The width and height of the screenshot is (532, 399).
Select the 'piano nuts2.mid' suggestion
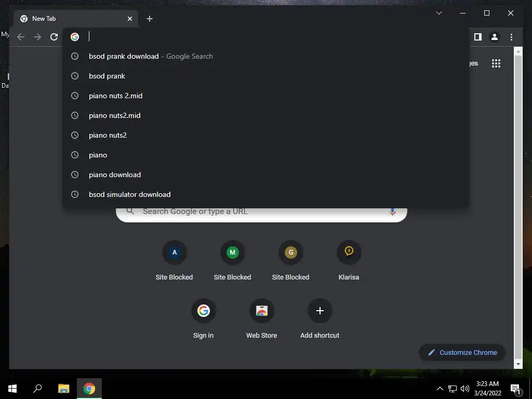(267, 115)
